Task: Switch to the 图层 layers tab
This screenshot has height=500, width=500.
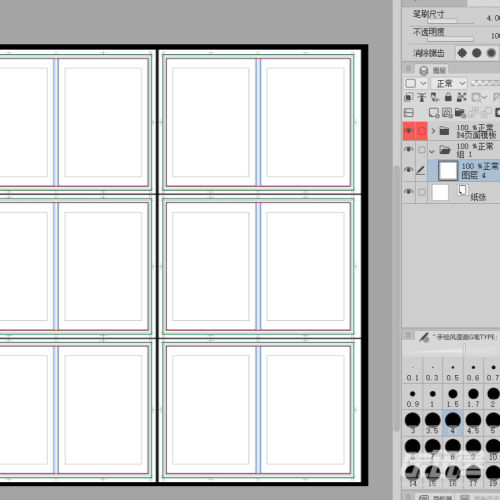Action: [432, 70]
